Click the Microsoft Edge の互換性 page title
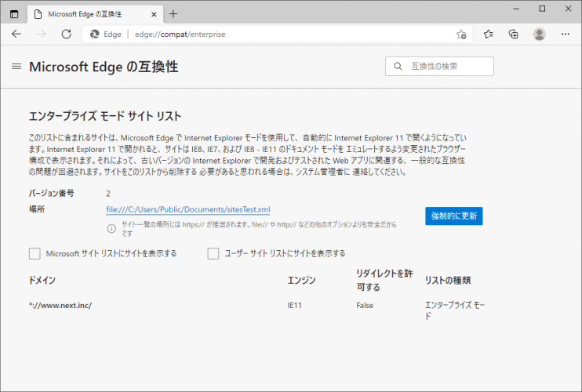Viewport: 582px width, 392px height. coord(104,67)
